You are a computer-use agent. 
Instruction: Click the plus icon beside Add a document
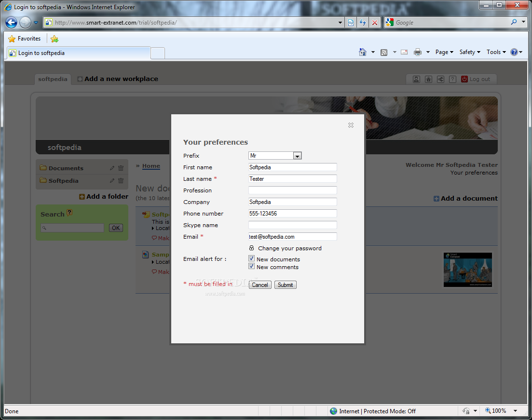click(x=437, y=199)
